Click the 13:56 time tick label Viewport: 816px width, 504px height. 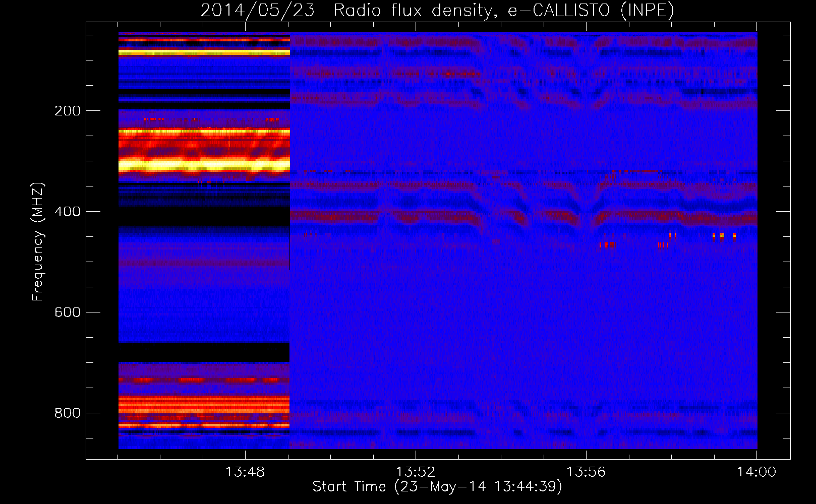coord(586,472)
